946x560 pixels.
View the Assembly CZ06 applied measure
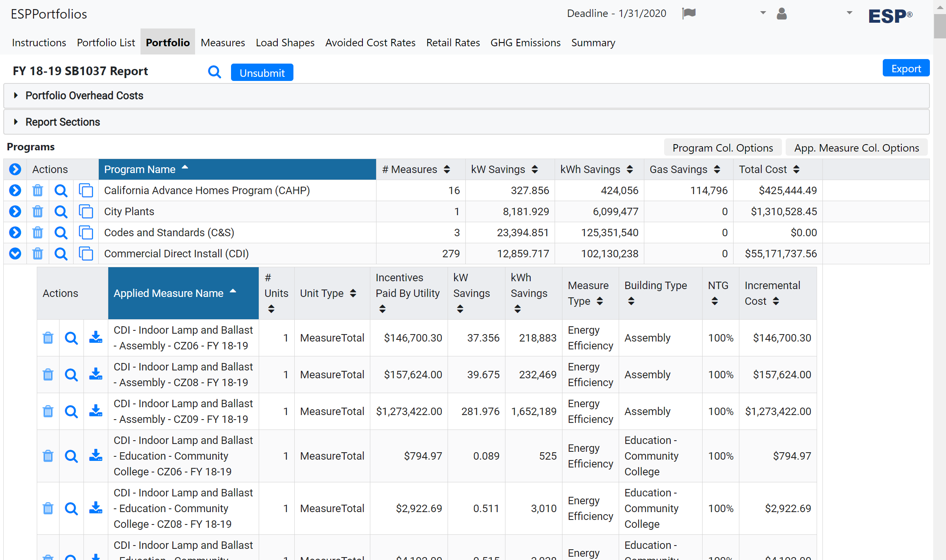(71, 338)
